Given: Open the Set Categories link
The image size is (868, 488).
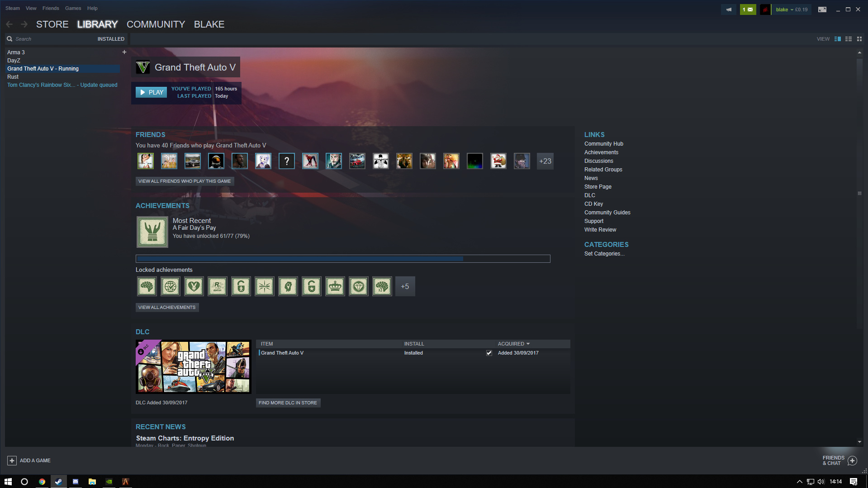Looking at the screenshot, I should tap(604, 254).
